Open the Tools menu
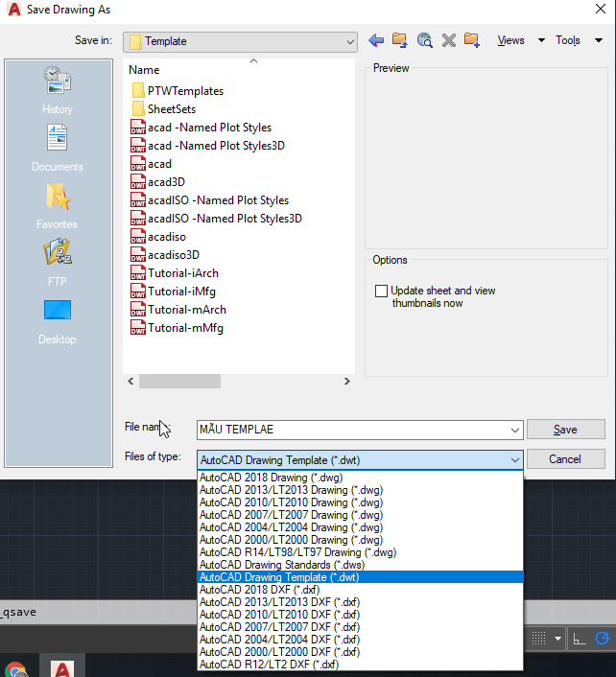Viewport: 616px width, 677px height. tap(568, 40)
